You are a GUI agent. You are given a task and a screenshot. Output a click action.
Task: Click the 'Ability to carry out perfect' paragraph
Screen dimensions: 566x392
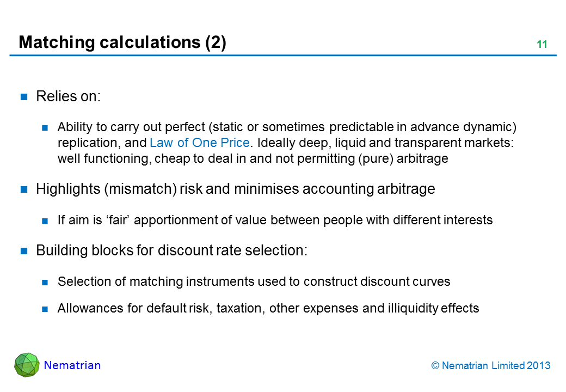[287, 143]
